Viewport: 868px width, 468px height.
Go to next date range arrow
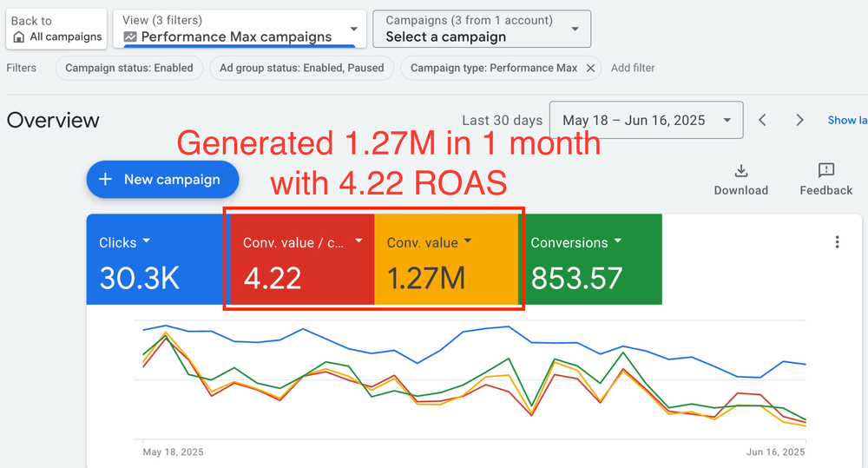800,121
